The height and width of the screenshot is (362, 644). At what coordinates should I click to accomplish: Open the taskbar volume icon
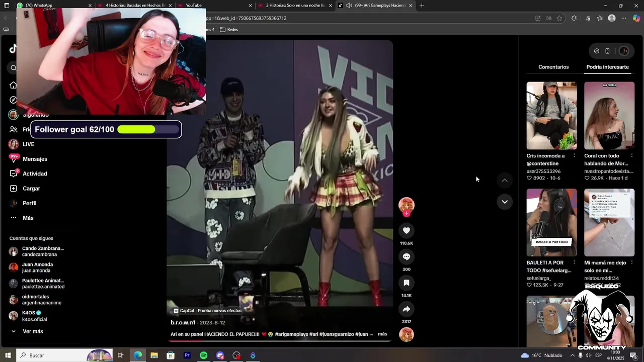click(x=588, y=355)
